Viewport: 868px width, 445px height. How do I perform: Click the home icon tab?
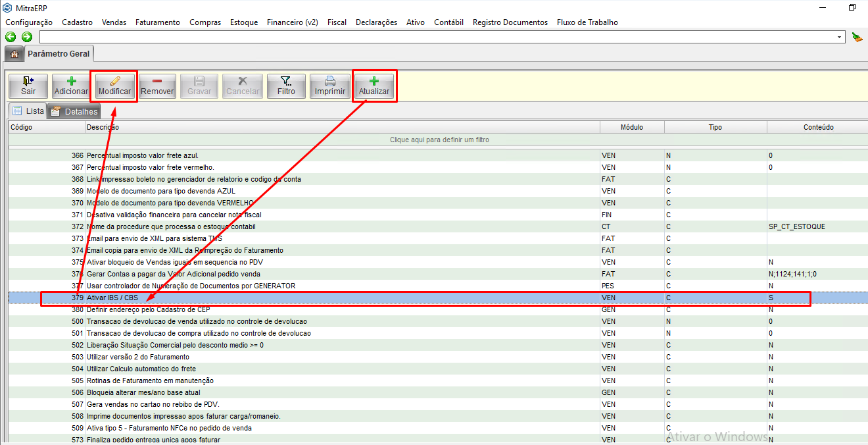(x=14, y=53)
